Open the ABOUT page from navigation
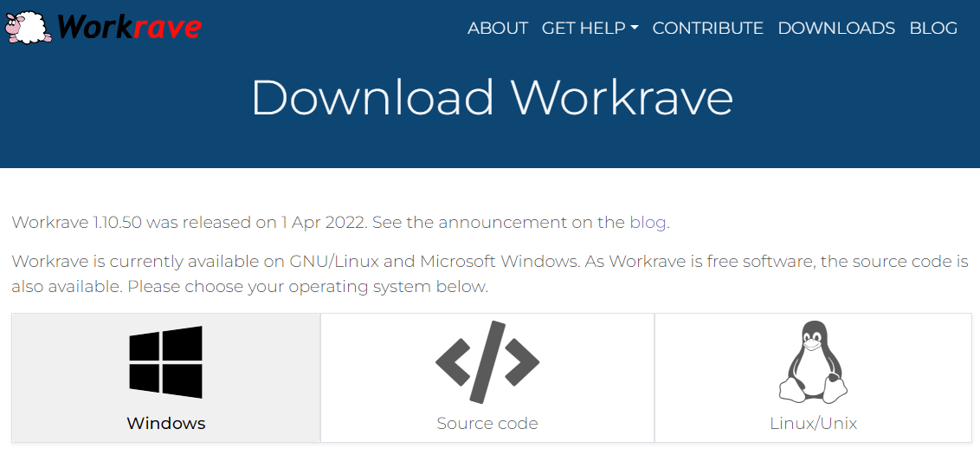Viewport: 980px width, 455px height. click(498, 28)
